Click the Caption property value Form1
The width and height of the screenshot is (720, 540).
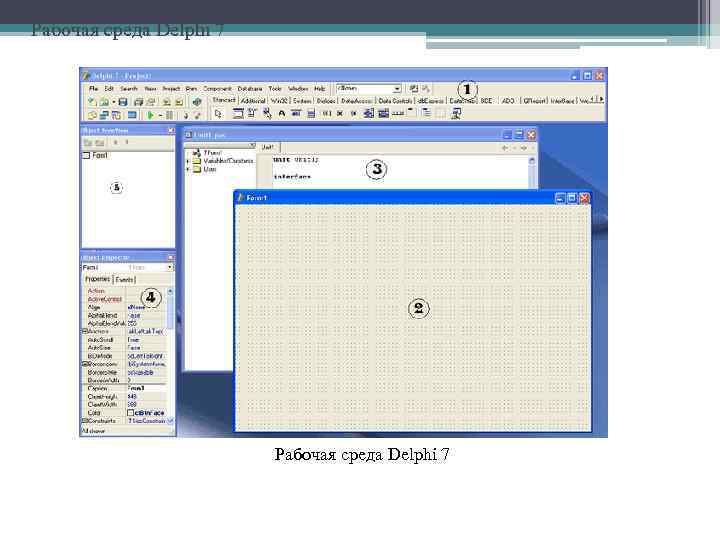(x=146, y=388)
